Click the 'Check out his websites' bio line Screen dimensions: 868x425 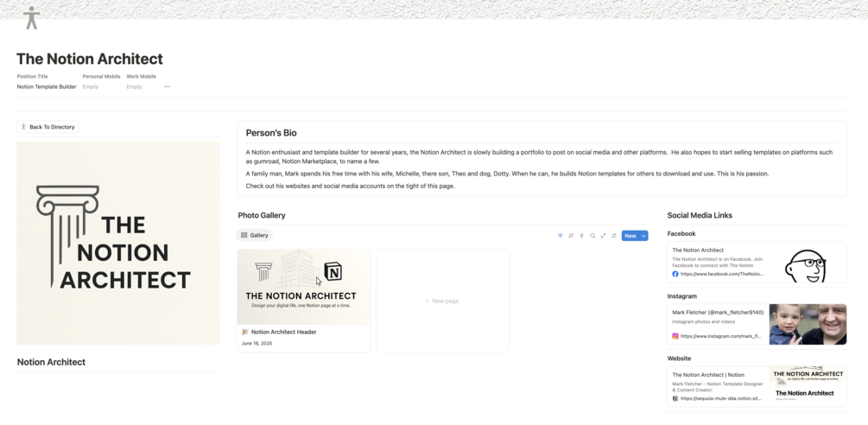[x=350, y=186]
